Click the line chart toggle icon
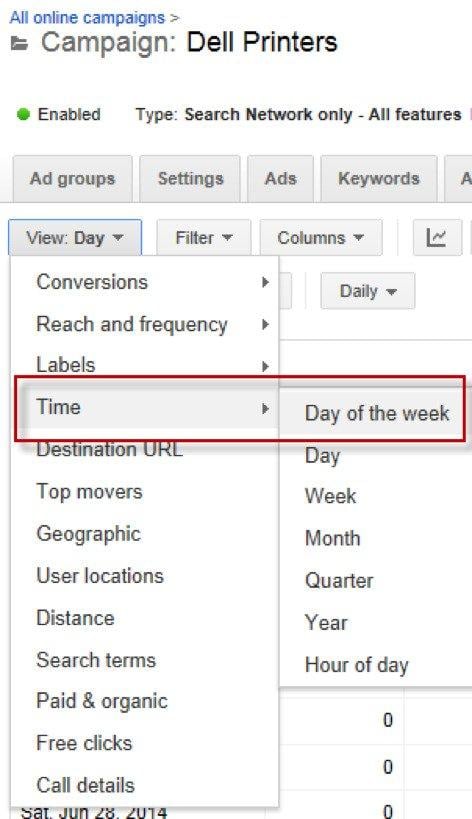 [437, 238]
